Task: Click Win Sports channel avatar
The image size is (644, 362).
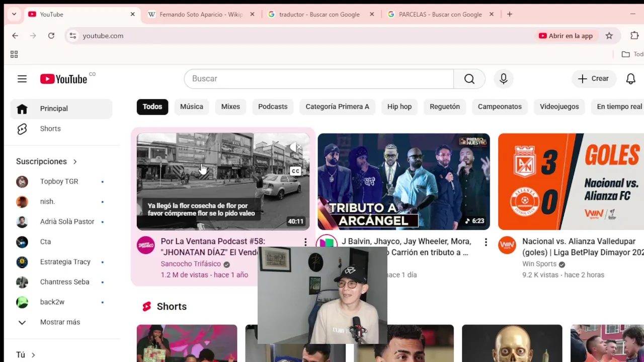Action: click(x=507, y=245)
